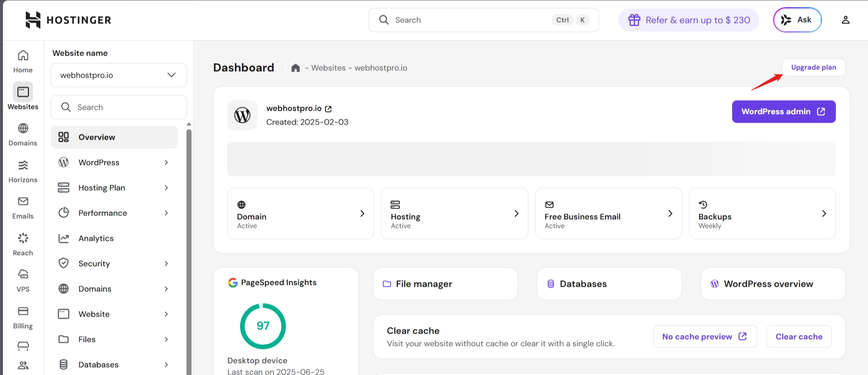
Task: Click the magnifier icon in top search
Action: click(x=384, y=20)
